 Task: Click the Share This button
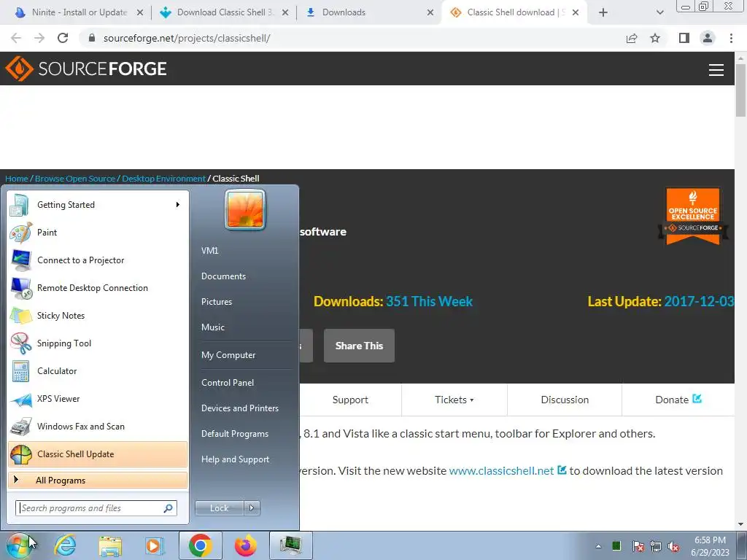click(x=359, y=346)
